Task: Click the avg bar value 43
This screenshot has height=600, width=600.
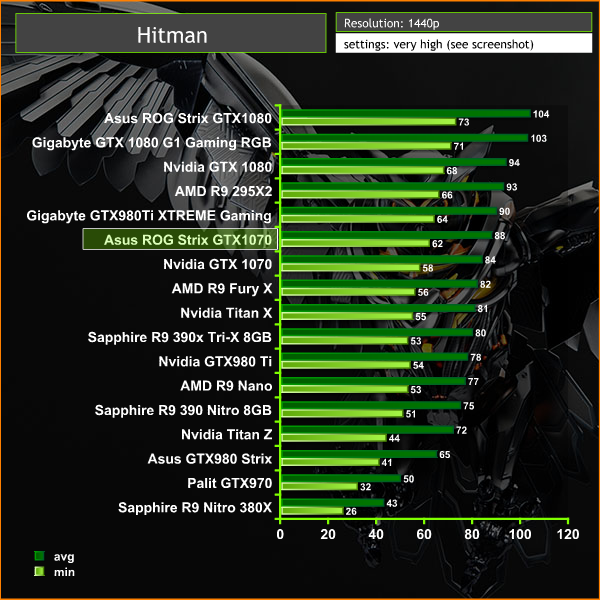Action: click(x=392, y=503)
